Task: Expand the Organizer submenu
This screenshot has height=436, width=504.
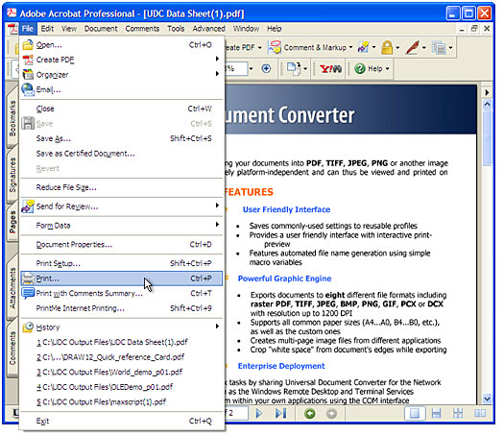Action: [122, 75]
